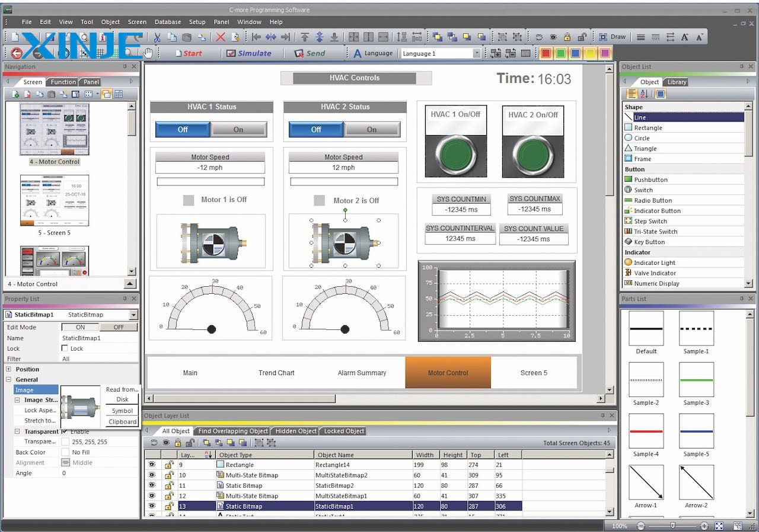
Task: Open the Find Overlapping Object tab
Action: [x=233, y=431]
